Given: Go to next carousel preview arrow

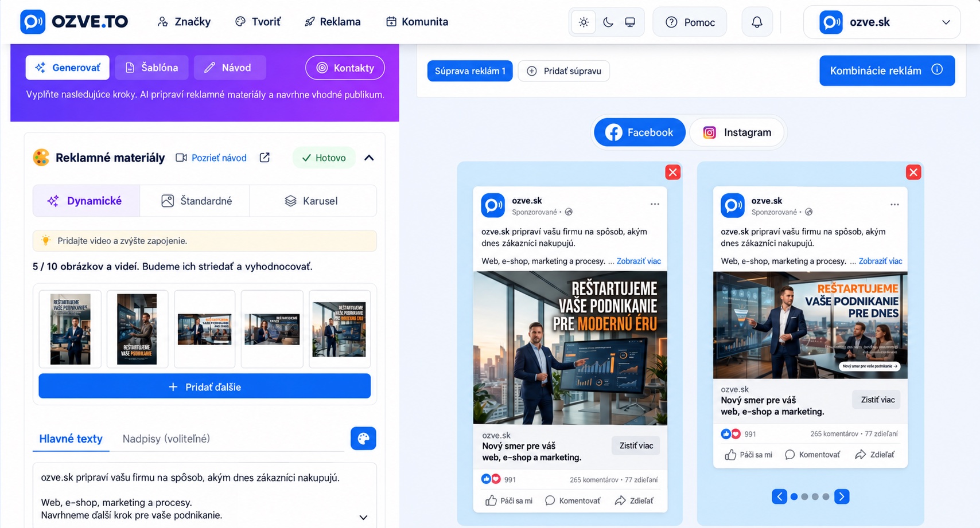Looking at the screenshot, I should (842, 496).
